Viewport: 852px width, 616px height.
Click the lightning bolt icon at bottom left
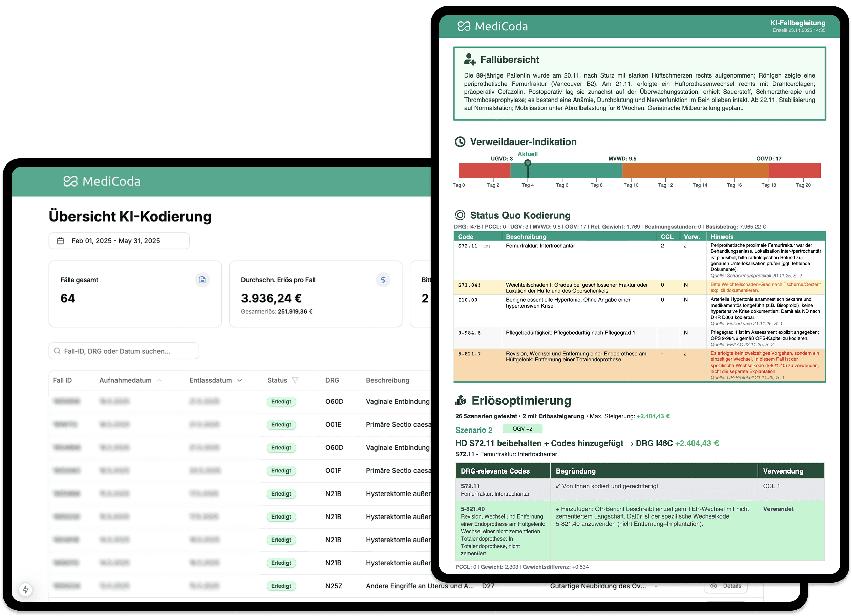click(25, 589)
